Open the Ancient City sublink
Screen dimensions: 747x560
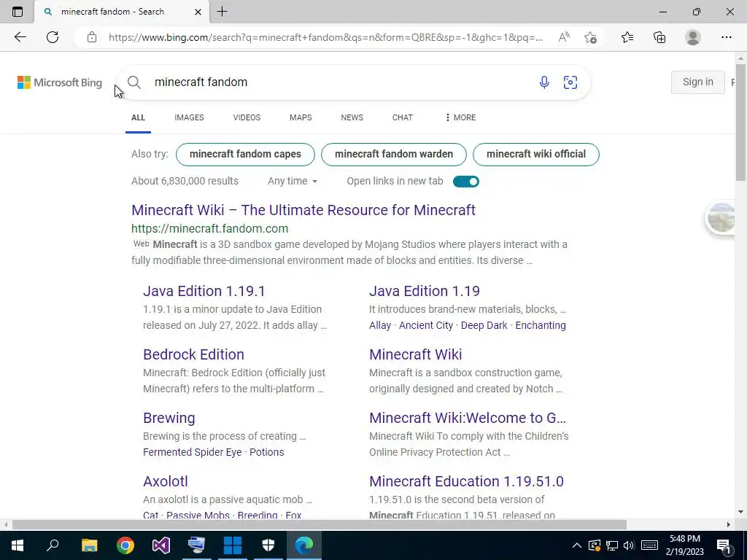point(426,325)
